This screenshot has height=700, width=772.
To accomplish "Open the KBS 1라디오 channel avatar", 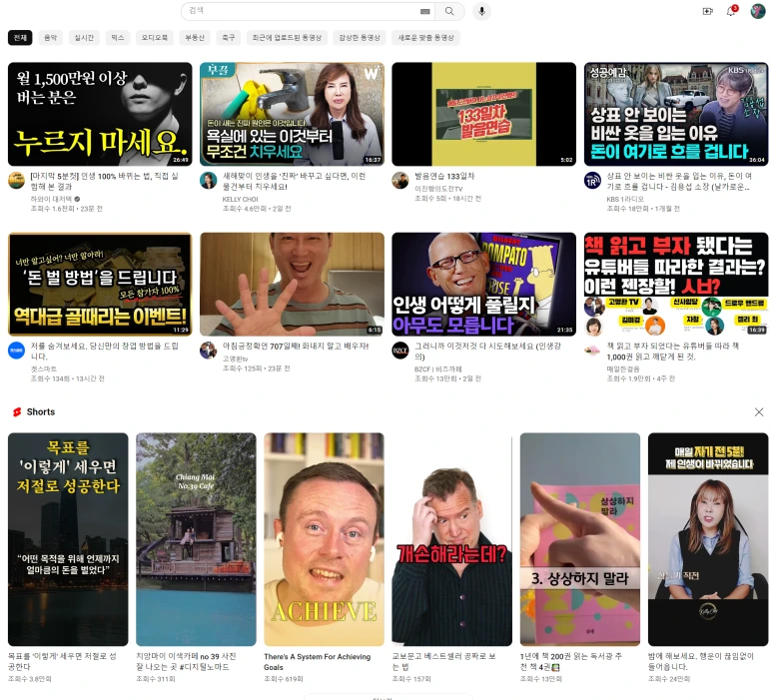I will [592, 180].
